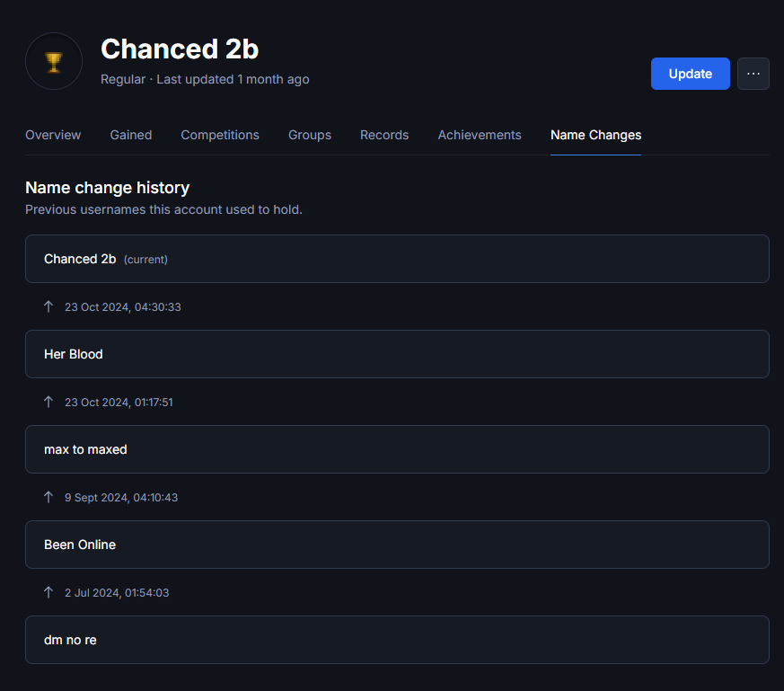
Task: Click the Name Changes tab
Action: [595, 135]
